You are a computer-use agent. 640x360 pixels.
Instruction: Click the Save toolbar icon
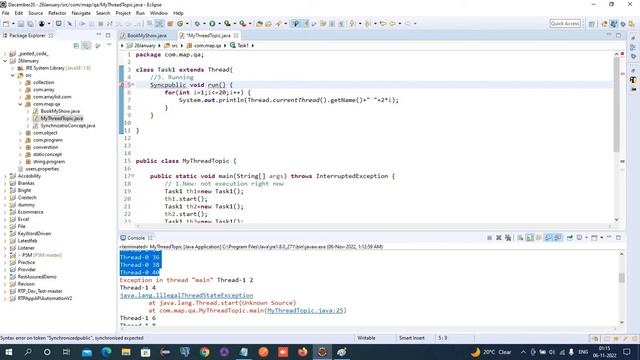click(20, 24)
